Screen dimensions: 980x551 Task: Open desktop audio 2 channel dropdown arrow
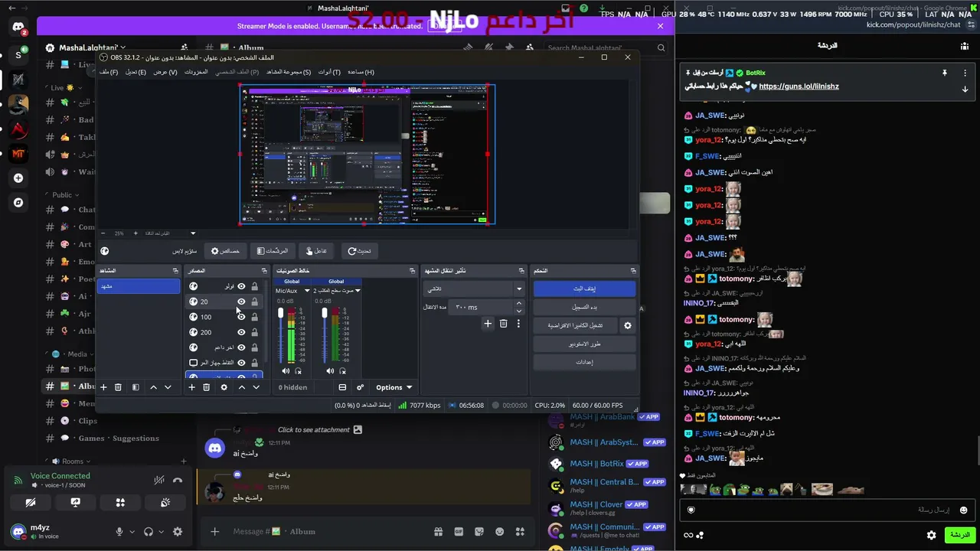357,291
